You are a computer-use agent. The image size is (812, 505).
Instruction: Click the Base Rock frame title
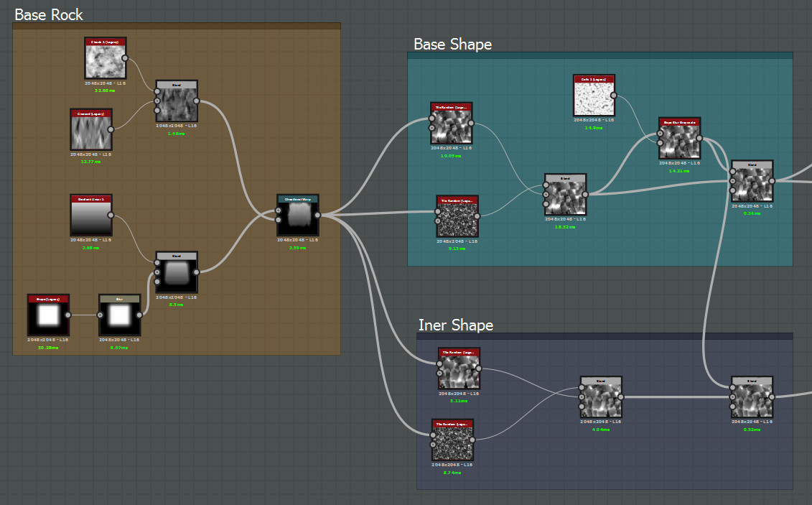click(x=49, y=14)
